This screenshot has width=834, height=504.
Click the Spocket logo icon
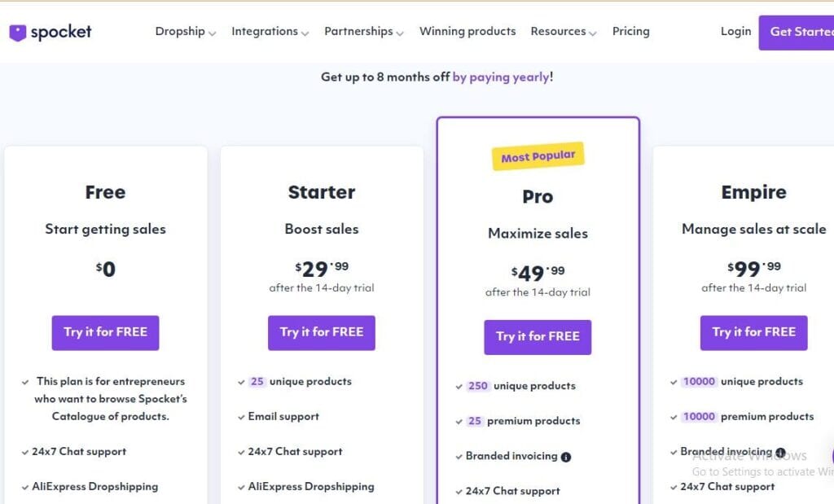[x=18, y=33]
